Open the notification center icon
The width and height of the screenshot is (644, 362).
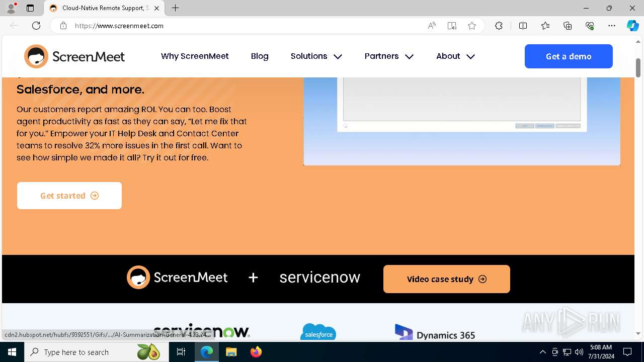coord(627,352)
